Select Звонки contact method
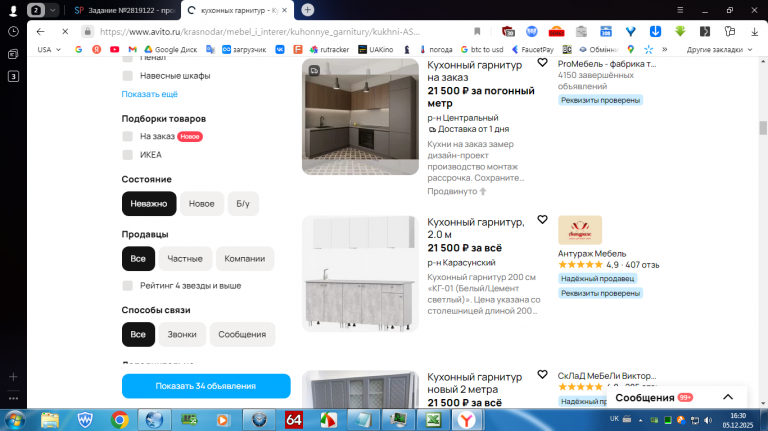768x431 pixels. click(x=182, y=334)
